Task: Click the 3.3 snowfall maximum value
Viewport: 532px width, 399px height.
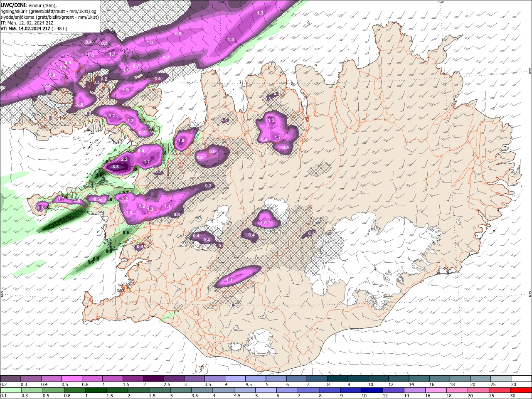Action: click(116, 167)
